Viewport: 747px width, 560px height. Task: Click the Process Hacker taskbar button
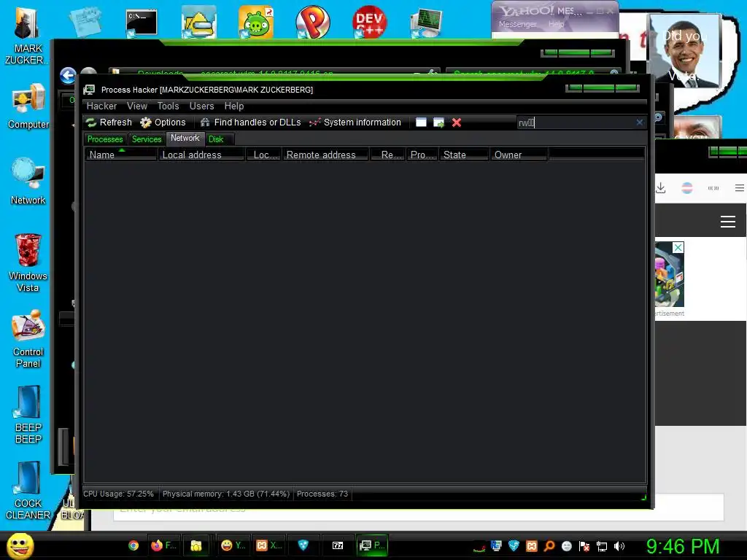[x=372, y=545]
